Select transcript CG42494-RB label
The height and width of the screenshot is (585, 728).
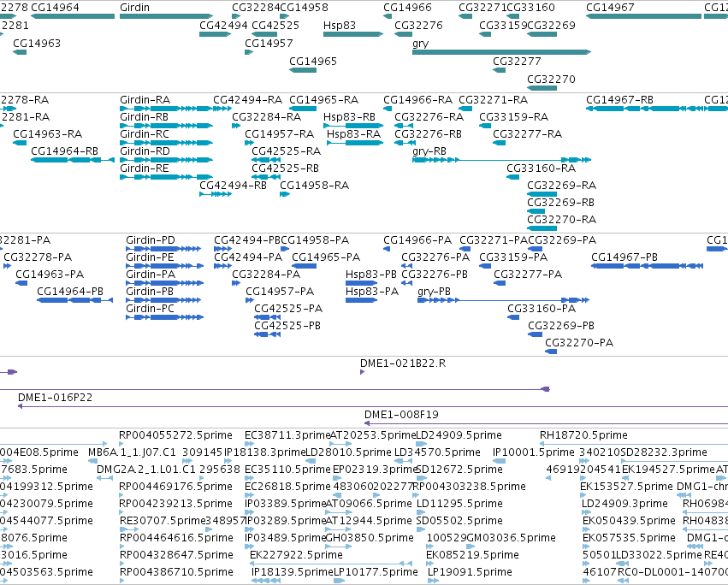(233, 186)
